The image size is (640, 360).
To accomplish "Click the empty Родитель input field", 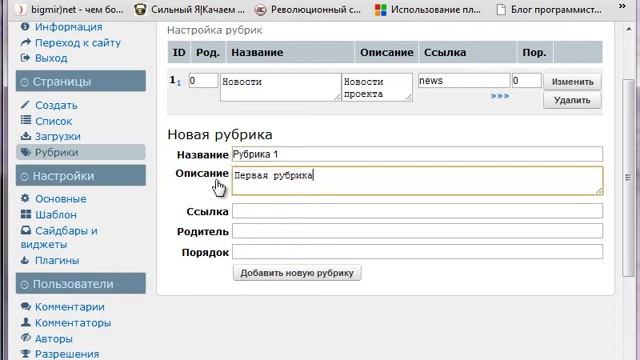I will (x=417, y=231).
